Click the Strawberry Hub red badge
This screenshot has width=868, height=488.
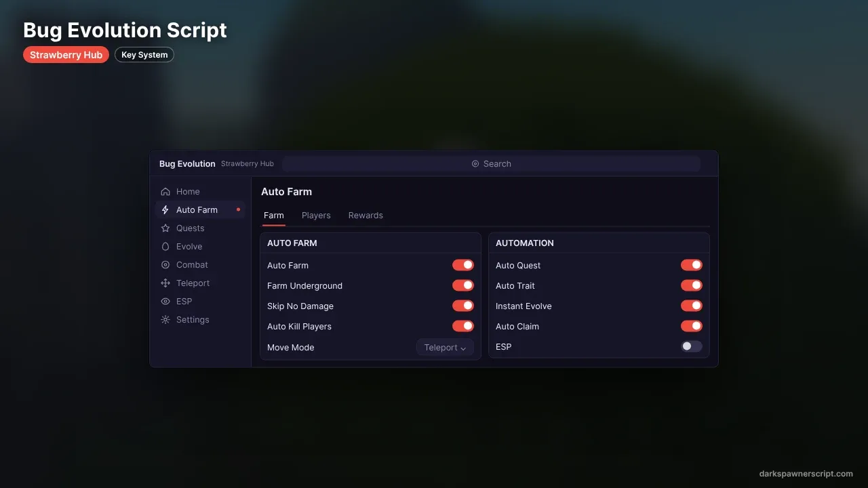66,55
